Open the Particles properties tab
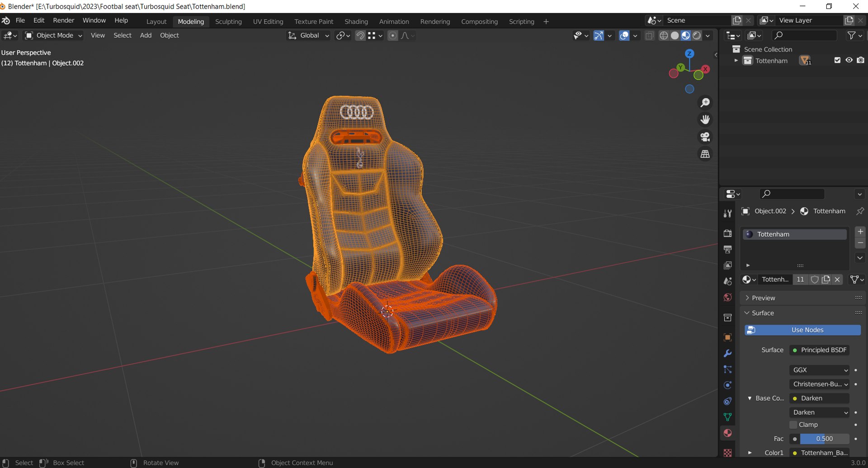The height and width of the screenshot is (468, 868). [727, 370]
